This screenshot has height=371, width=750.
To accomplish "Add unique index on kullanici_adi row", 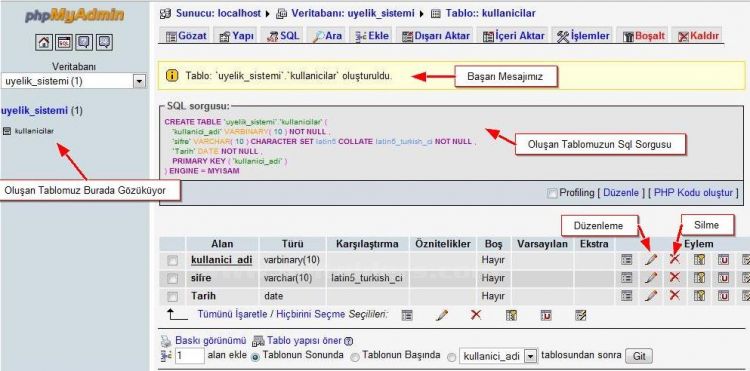I will [x=723, y=259].
